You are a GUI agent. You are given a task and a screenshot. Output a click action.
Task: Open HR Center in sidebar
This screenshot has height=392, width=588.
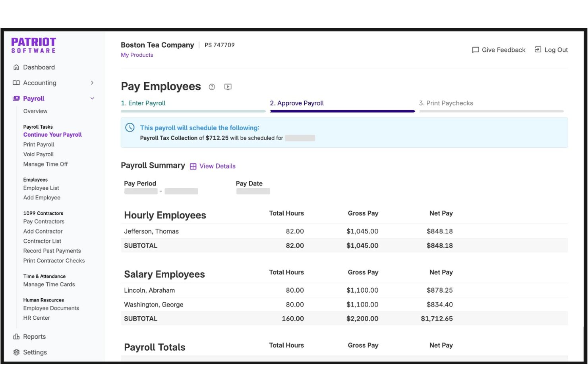(37, 318)
